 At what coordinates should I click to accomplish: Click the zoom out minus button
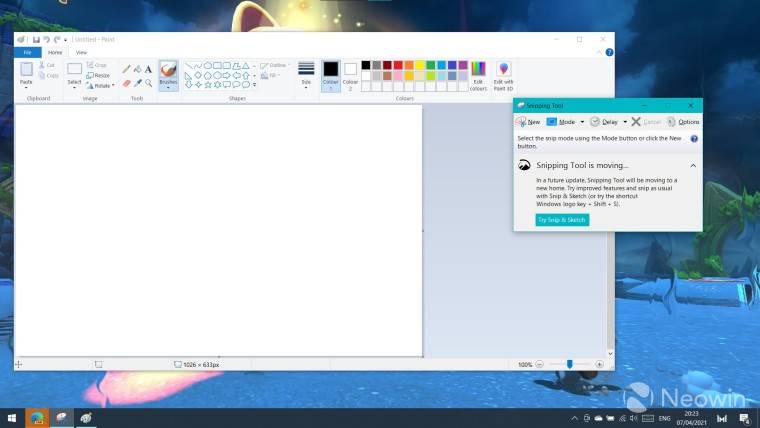(x=539, y=364)
